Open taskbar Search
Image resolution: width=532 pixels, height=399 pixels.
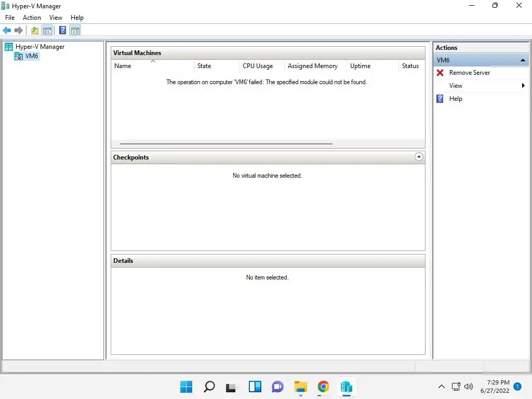pos(209,387)
